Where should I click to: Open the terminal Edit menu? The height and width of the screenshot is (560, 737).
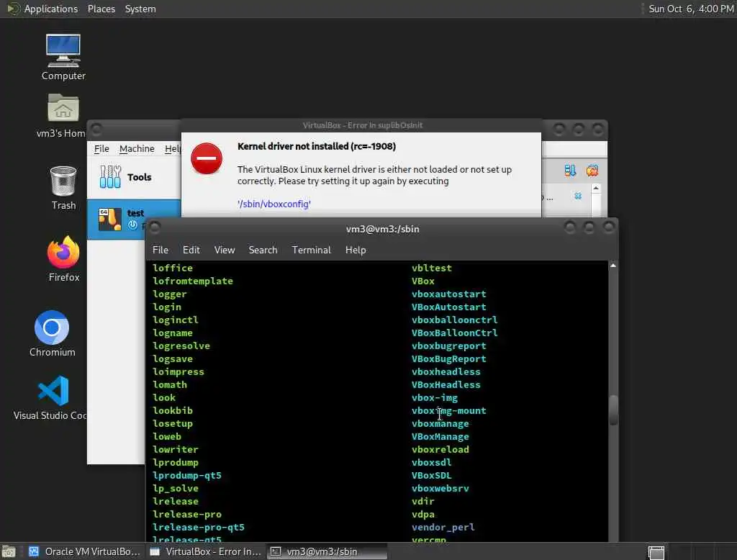click(x=191, y=250)
